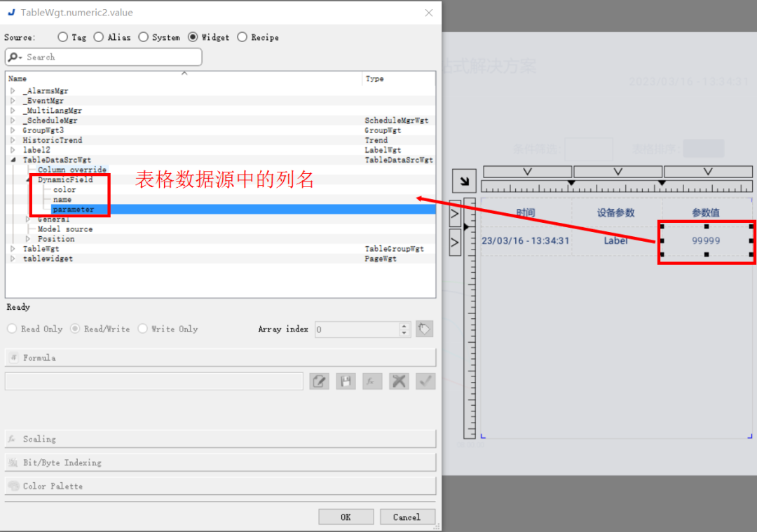Click the diagonal arrow icon on table widget
Screen dimensions: 757x532
coord(465,181)
